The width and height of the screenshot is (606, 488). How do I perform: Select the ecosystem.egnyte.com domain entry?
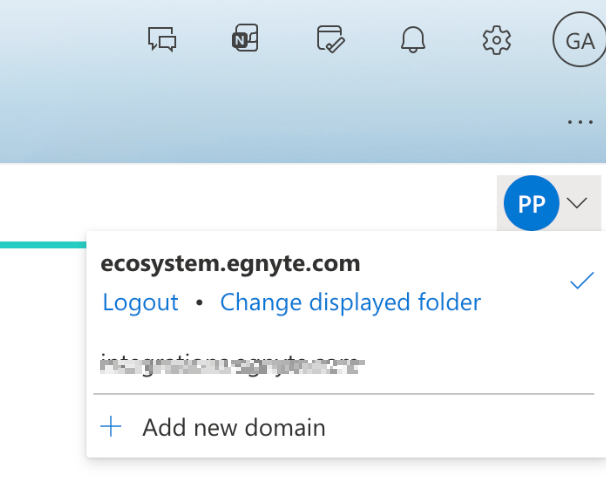(230, 265)
